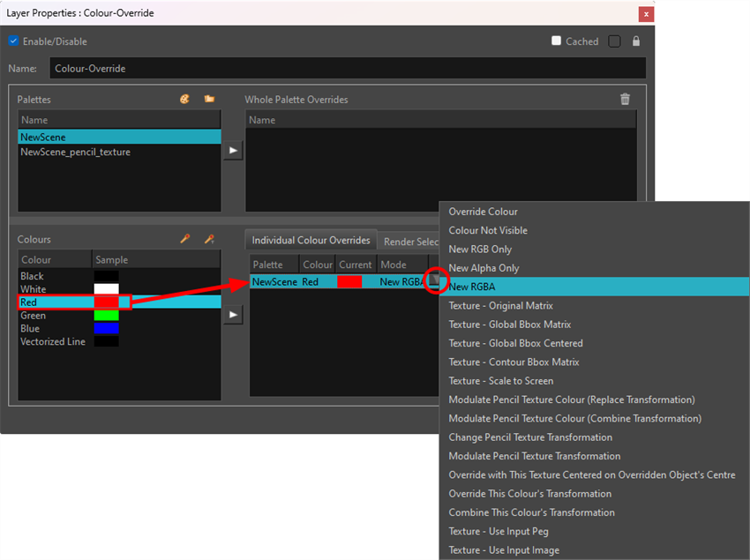The height and width of the screenshot is (560, 750).
Task: Click arrow button to add palette override
Action: pos(233,151)
